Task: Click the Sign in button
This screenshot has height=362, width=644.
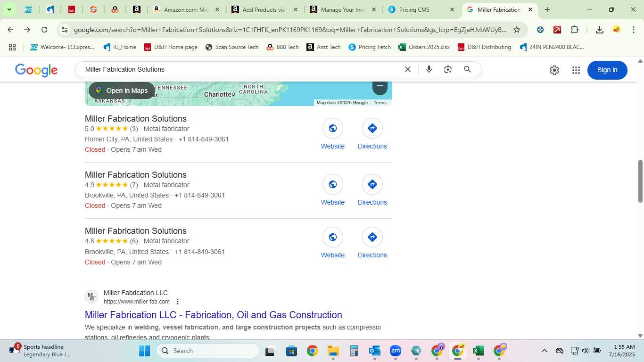Action: (607, 70)
